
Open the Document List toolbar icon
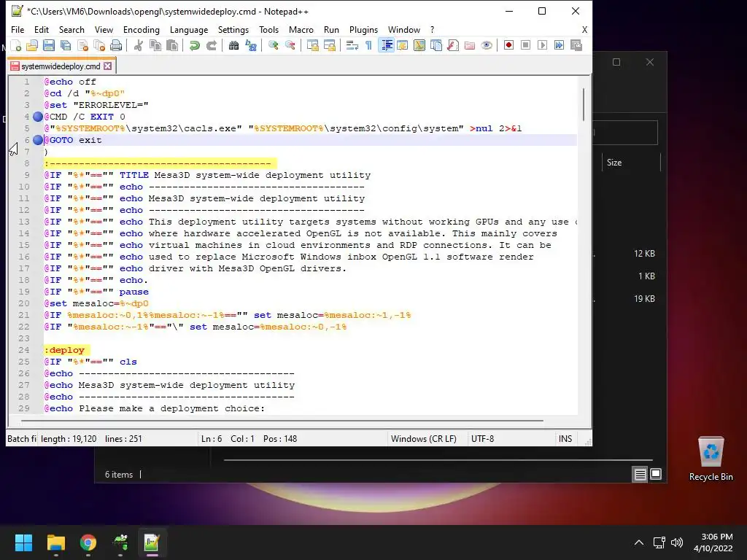coord(436,46)
